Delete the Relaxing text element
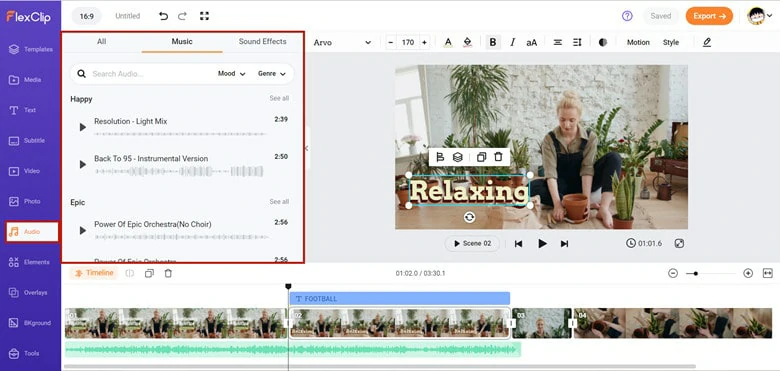 498,157
